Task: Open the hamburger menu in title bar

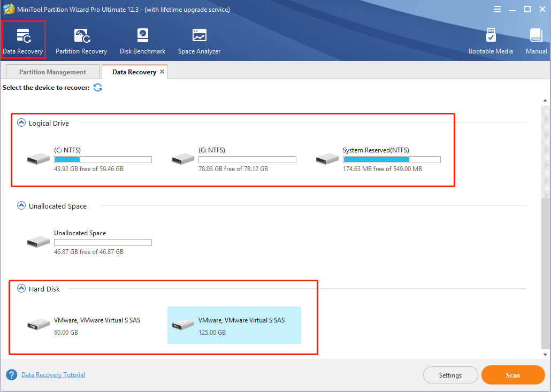Action: coord(497,10)
